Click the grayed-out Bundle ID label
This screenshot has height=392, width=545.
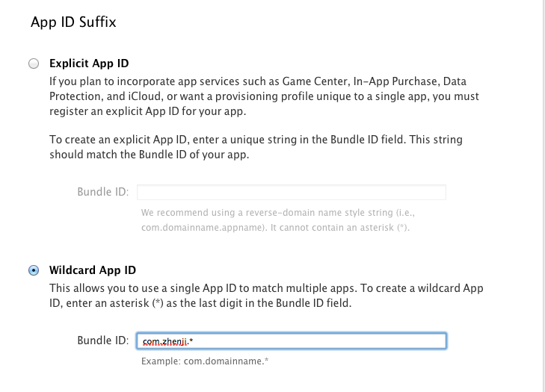pyautogui.click(x=103, y=192)
